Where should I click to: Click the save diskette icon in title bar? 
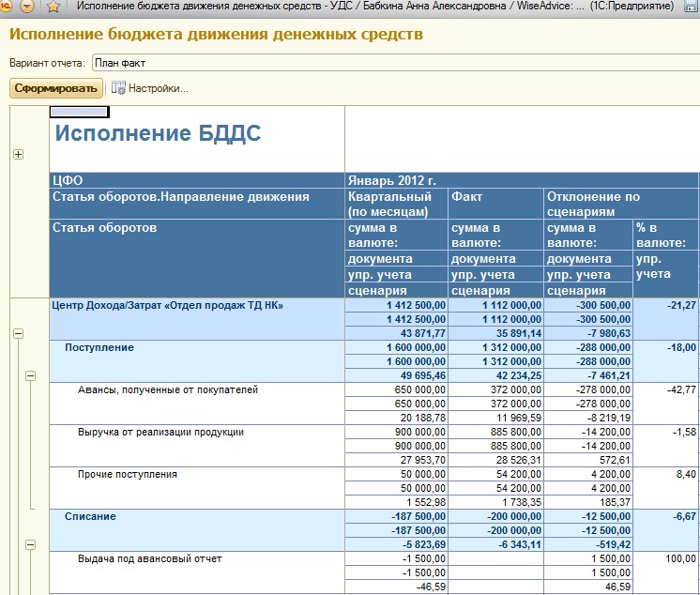tap(692, 6)
